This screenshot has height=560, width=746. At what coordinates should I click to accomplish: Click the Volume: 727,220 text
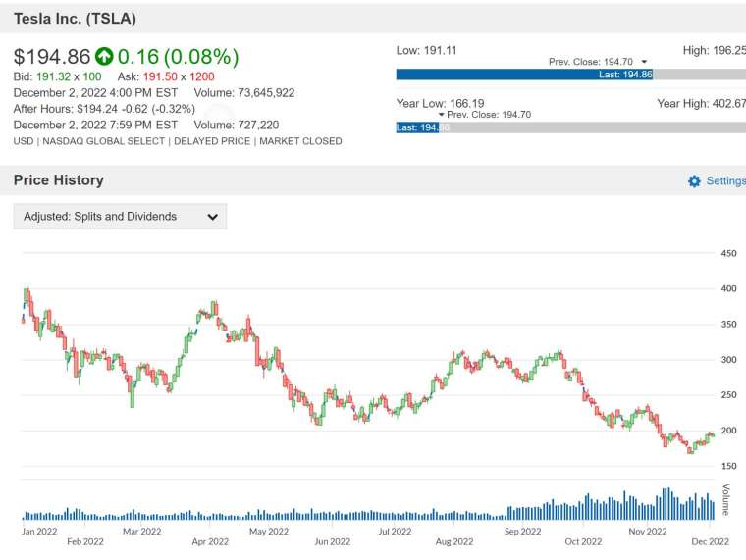(x=237, y=125)
